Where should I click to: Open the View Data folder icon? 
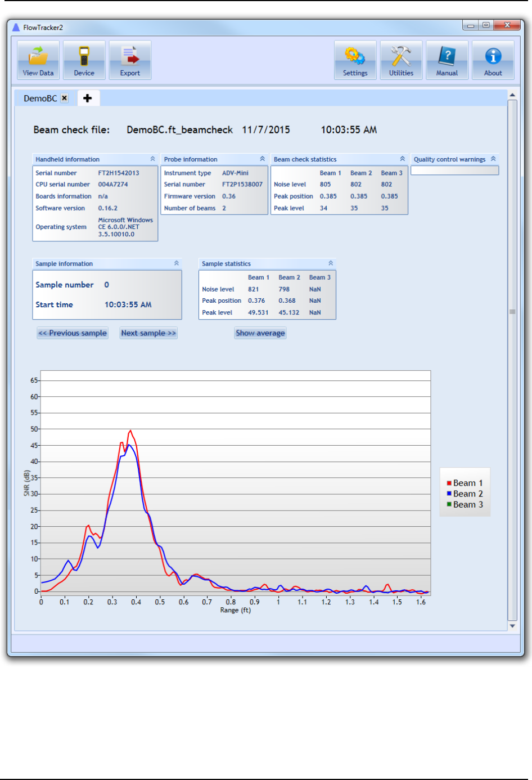tap(38, 60)
